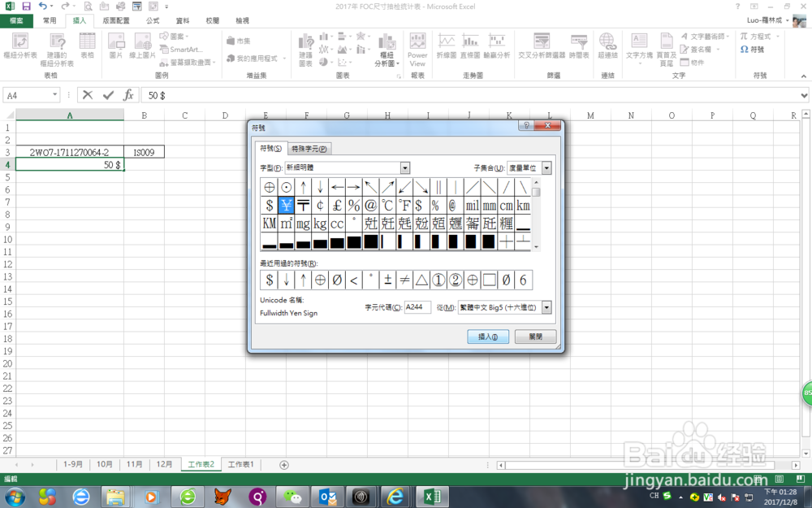The width and height of the screenshot is (812, 508).
Task: Click the 交叉分析篩選器 slicer icon
Action: pyautogui.click(x=542, y=46)
